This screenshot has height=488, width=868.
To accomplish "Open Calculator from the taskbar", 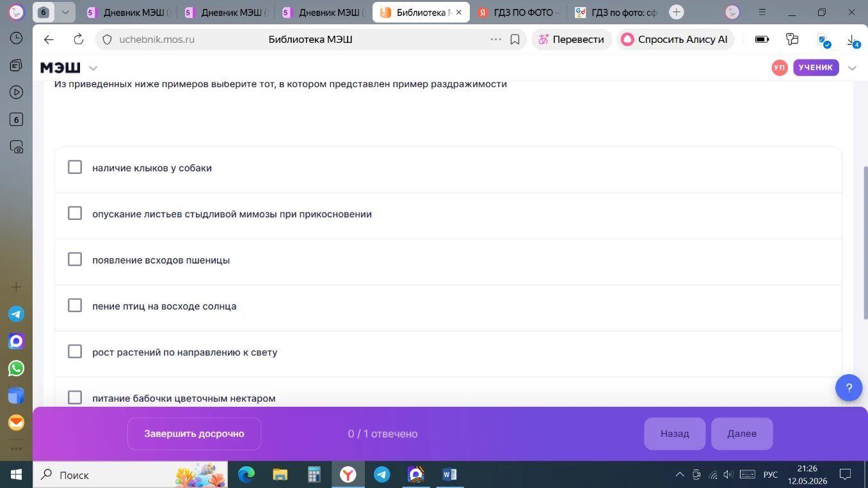I will (314, 475).
